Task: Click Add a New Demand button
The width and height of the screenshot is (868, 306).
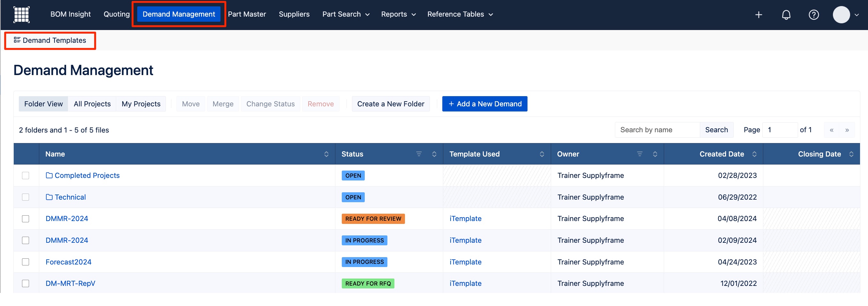Action: [484, 104]
